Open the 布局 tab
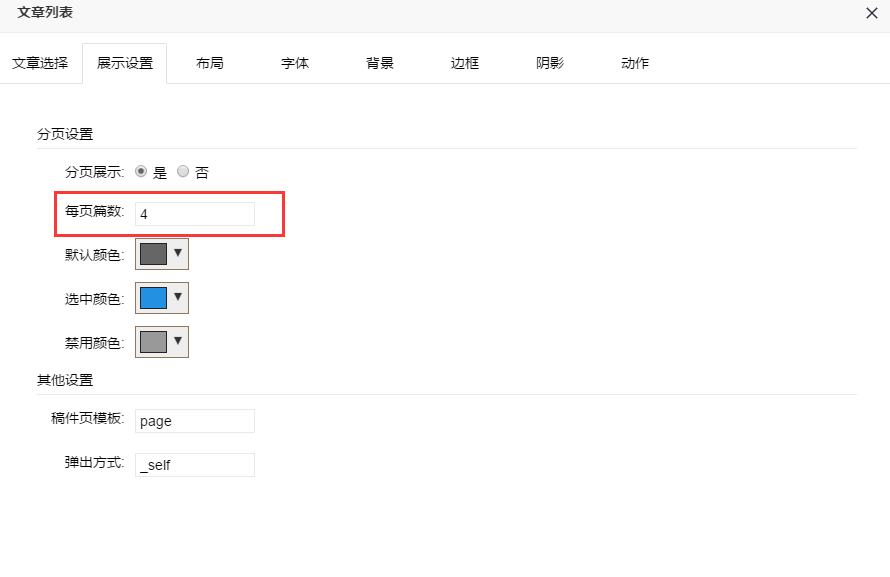890x577 pixels. tap(210, 63)
